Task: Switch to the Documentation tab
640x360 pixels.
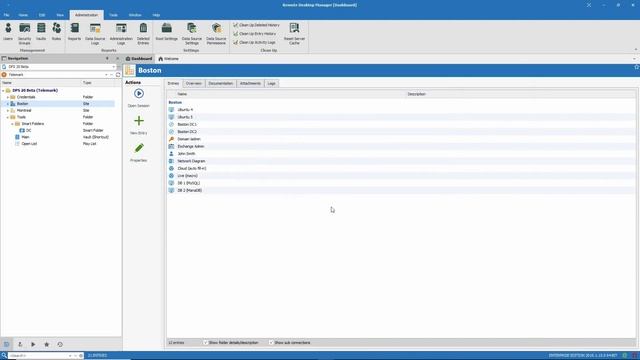Action: 221,84
